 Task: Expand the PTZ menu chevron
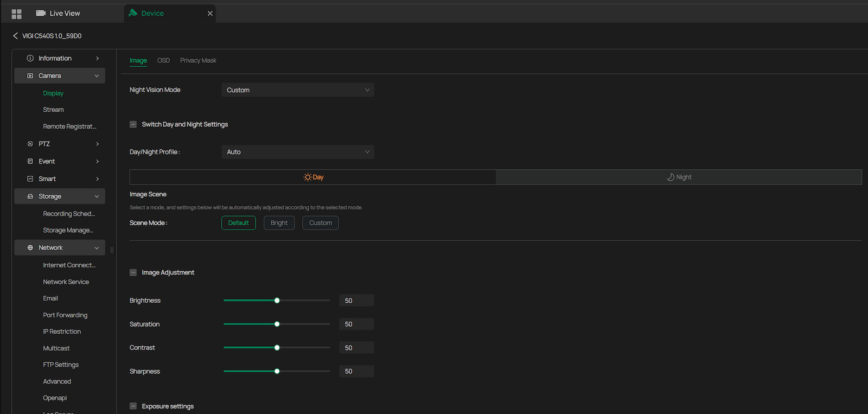pos(97,144)
